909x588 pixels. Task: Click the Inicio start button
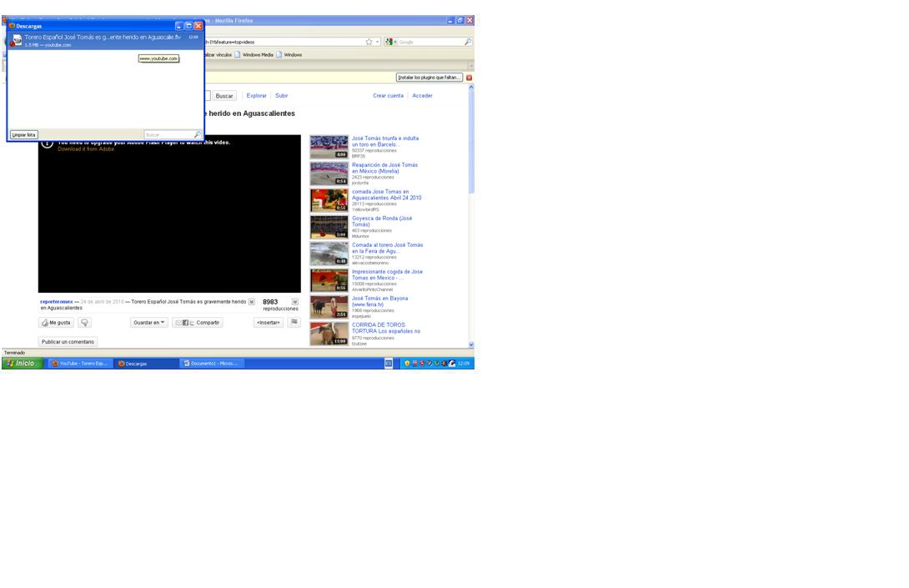22,364
